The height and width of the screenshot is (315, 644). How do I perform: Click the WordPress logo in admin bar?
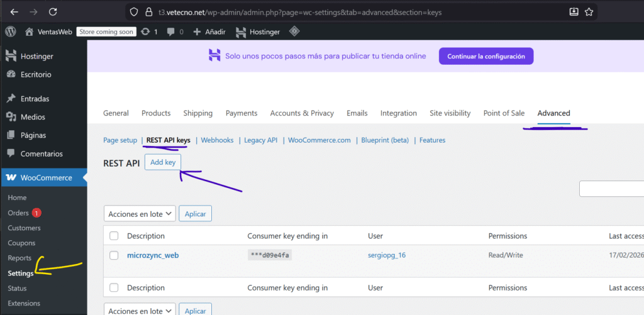coord(11,31)
